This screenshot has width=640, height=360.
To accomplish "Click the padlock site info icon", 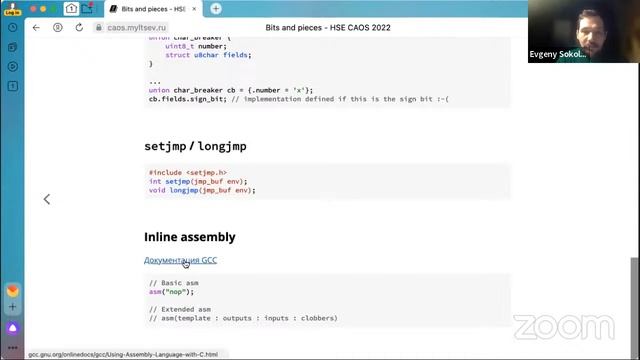I will [x=98, y=27].
